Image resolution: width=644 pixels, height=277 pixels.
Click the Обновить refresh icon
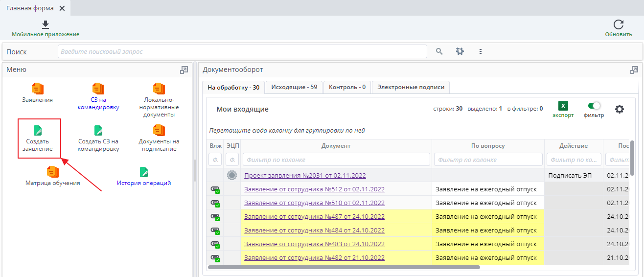click(619, 24)
